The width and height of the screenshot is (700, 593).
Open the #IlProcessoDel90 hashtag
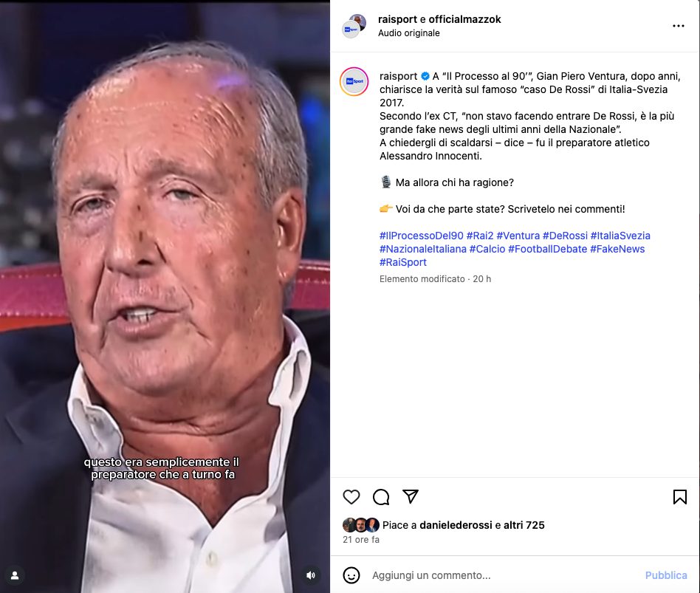click(x=421, y=236)
